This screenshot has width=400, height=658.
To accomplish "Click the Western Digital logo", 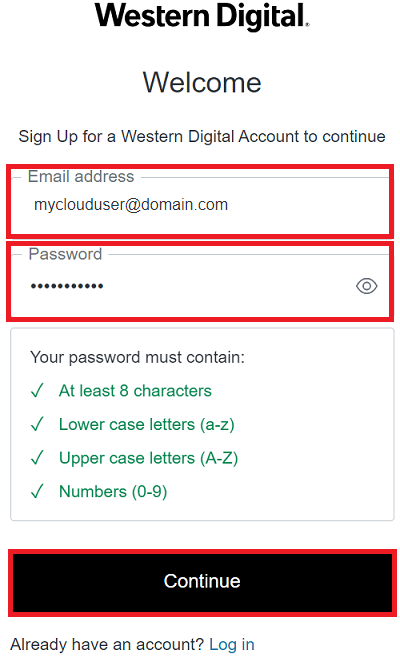I will (x=202, y=16).
